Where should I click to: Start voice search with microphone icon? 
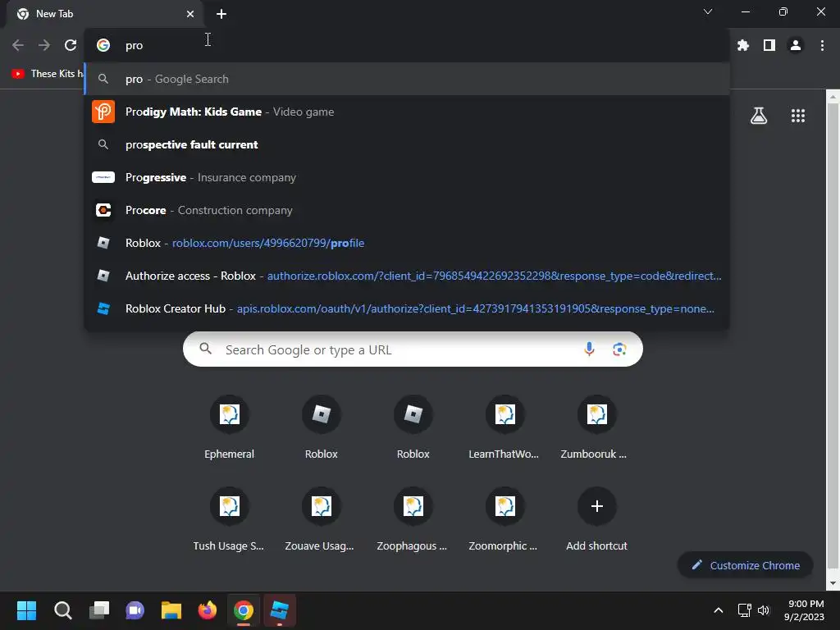point(589,349)
